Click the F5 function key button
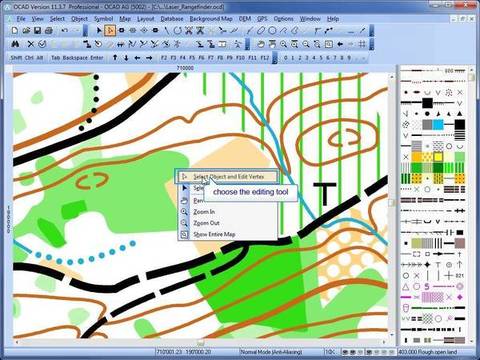The width and height of the screenshot is (480, 360). pos(192,58)
